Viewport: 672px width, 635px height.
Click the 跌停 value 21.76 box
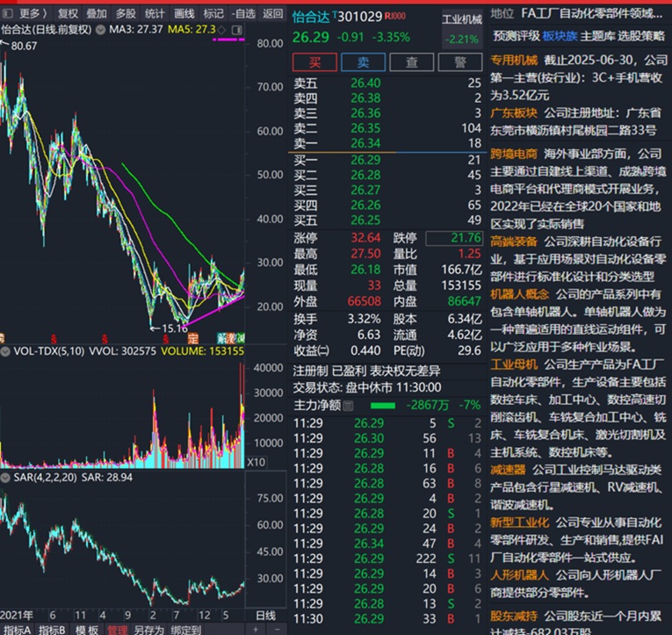454,238
